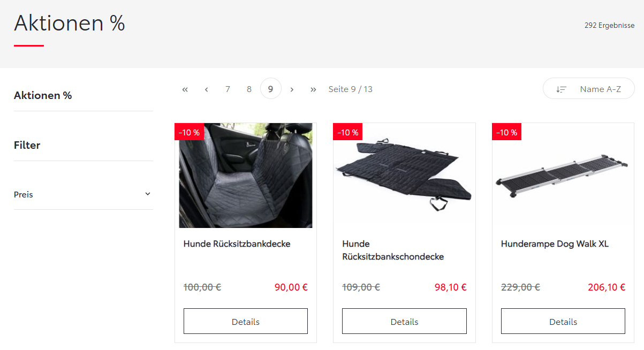This screenshot has height=350, width=644.
Task: Select current page 9 in pagination
Action: [271, 89]
